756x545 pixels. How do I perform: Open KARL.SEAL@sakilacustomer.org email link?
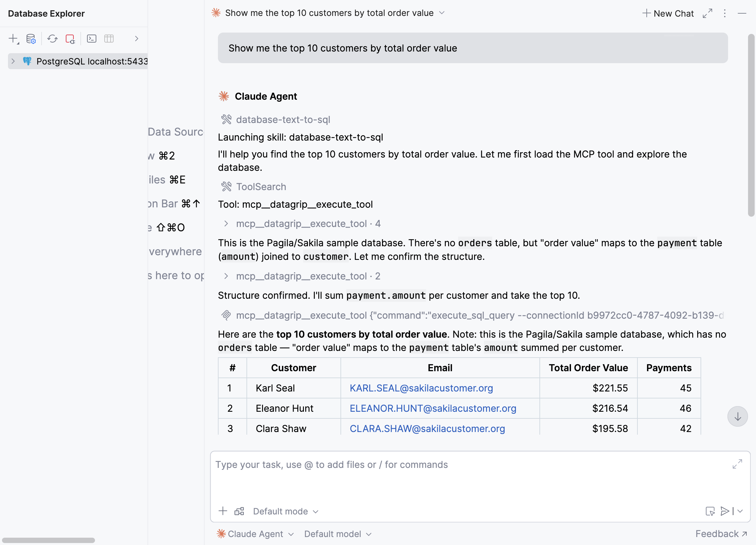click(421, 388)
